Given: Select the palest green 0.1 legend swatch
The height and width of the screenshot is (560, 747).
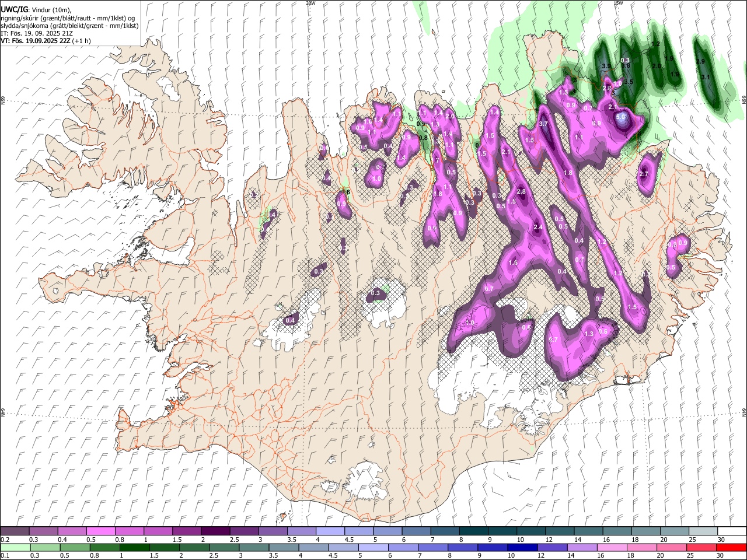Looking at the screenshot, I should pos(15,547).
